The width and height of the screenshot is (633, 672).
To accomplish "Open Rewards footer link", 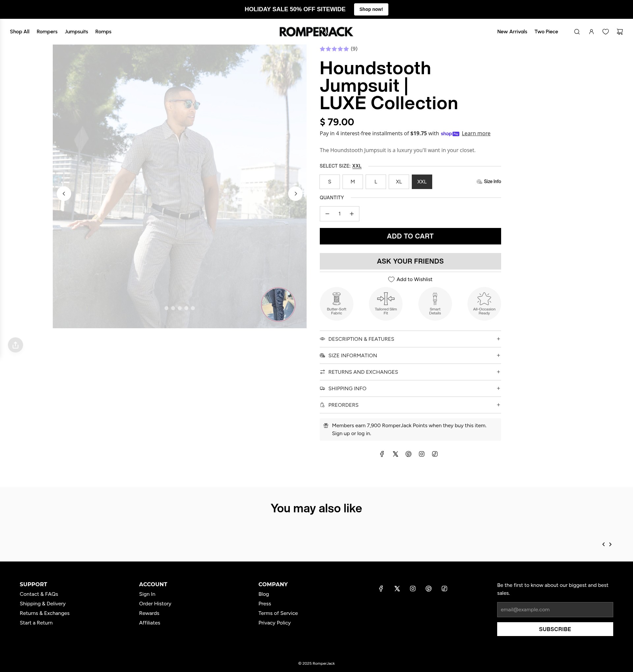I will click(149, 613).
